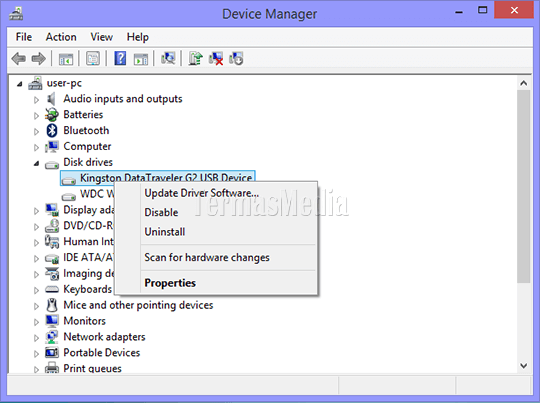Expand the Monitors node
The width and height of the screenshot is (540, 403).
click(36, 322)
